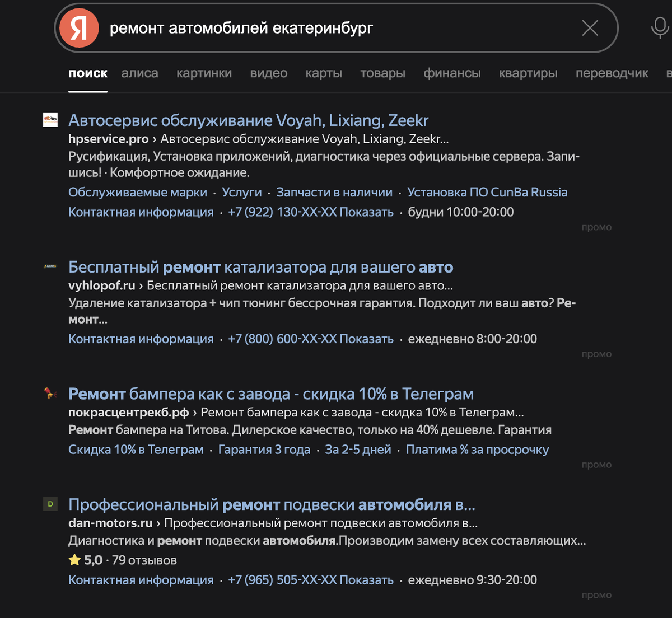Click the 79 отзывов reviews link
Screen dimensions: 672x618
144,560
